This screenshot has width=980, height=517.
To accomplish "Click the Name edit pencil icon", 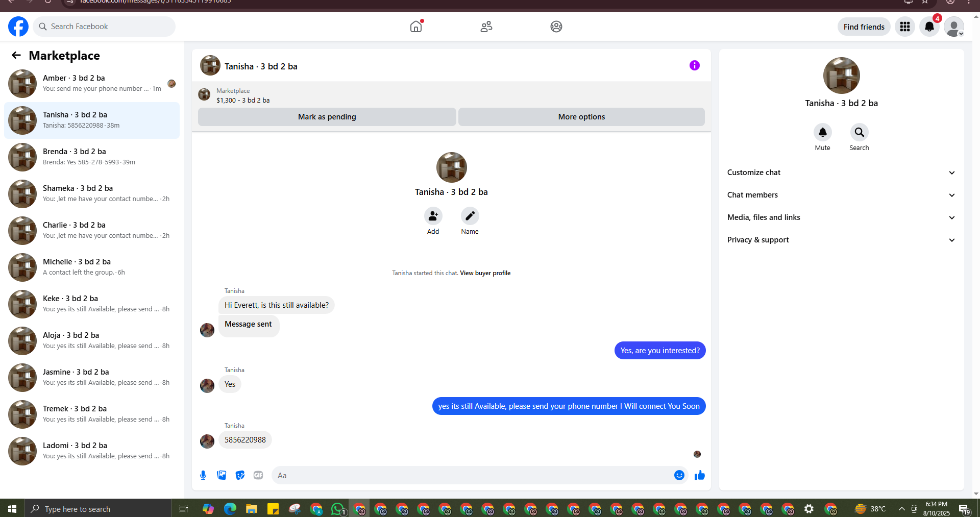I will click(470, 216).
